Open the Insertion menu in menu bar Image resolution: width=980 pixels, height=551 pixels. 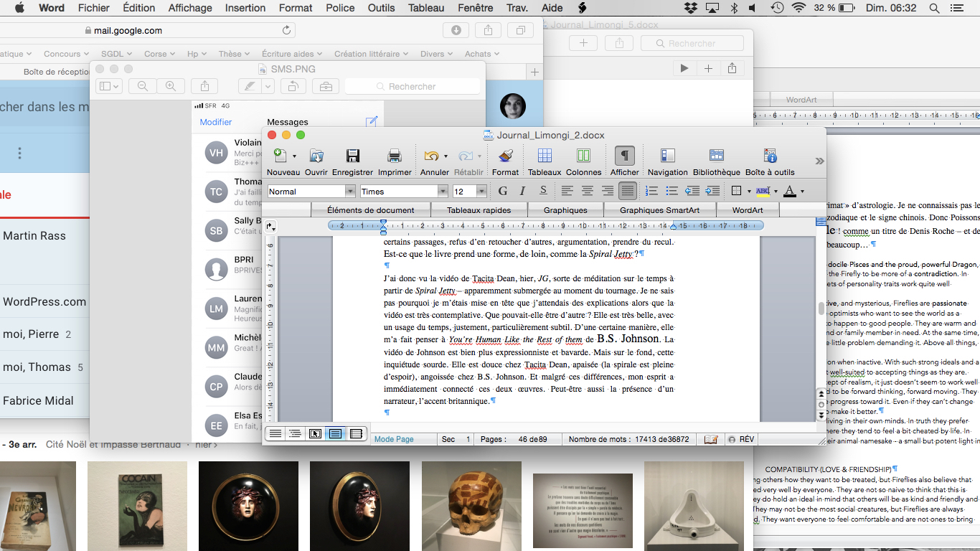click(x=245, y=8)
